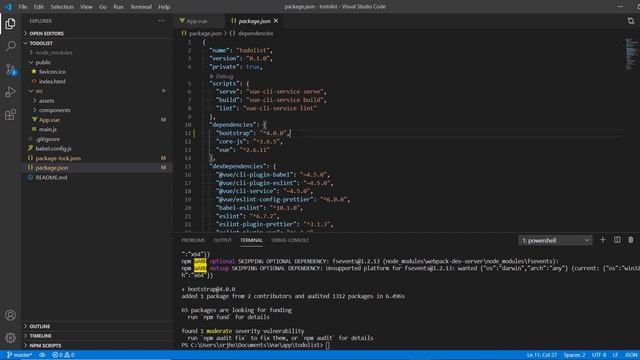The image size is (640, 360).
Task: Click the synchronize changes icon in status bar
Action: click(42, 355)
